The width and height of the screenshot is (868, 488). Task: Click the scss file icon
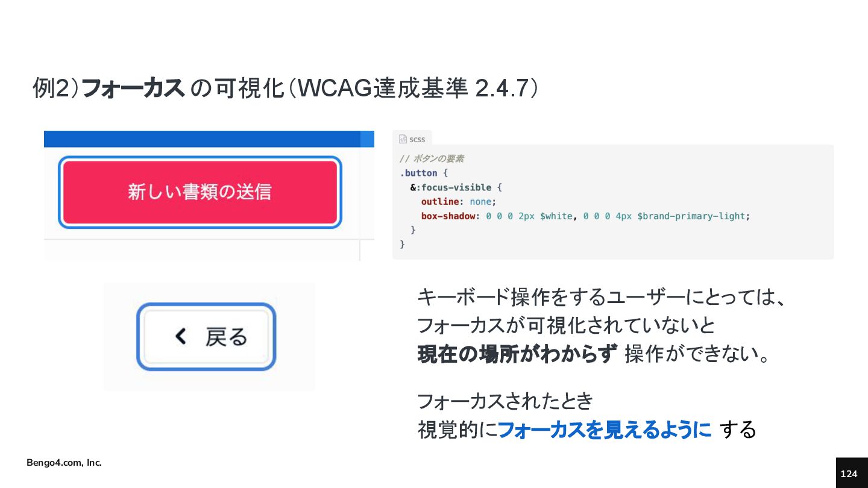[403, 139]
